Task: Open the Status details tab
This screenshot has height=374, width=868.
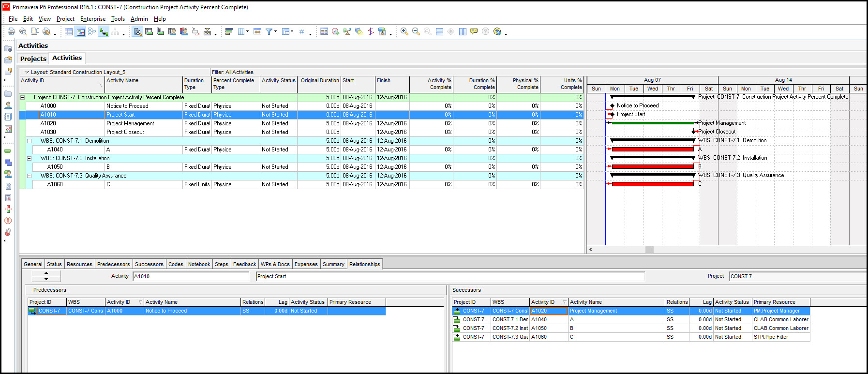Action: pyautogui.click(x=54, y=264)
